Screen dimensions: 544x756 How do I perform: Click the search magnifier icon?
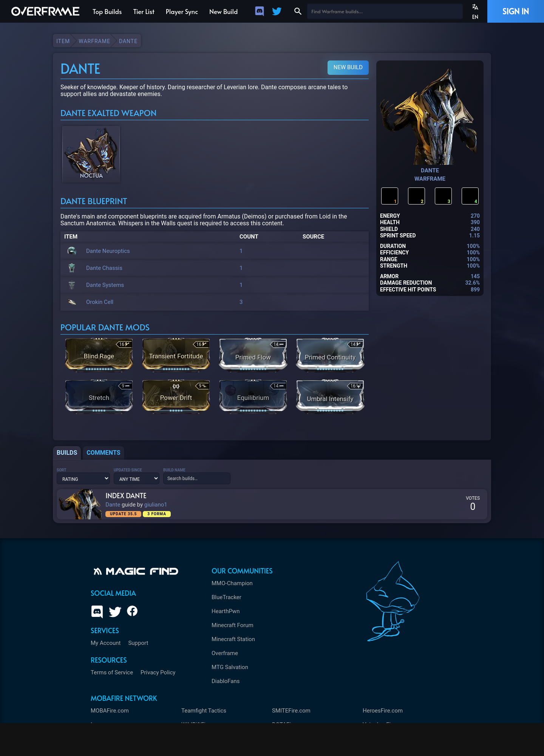pos(298,11)
